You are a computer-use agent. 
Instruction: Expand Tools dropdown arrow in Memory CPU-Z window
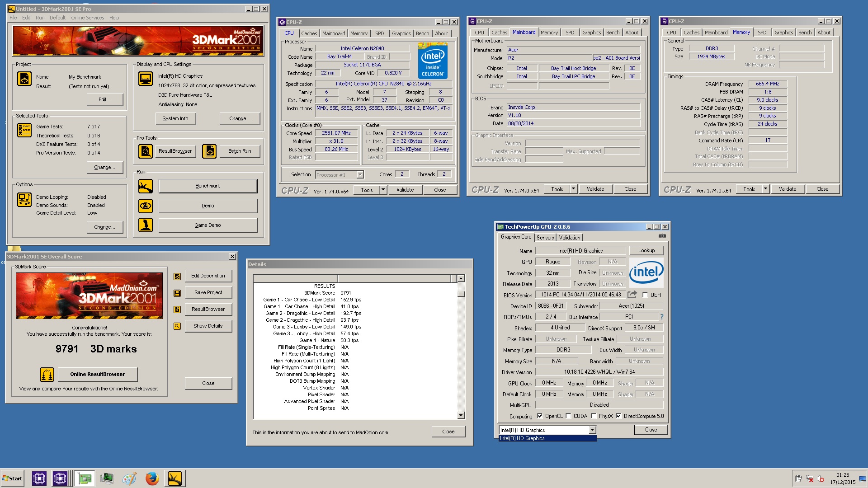pos(766,189)
